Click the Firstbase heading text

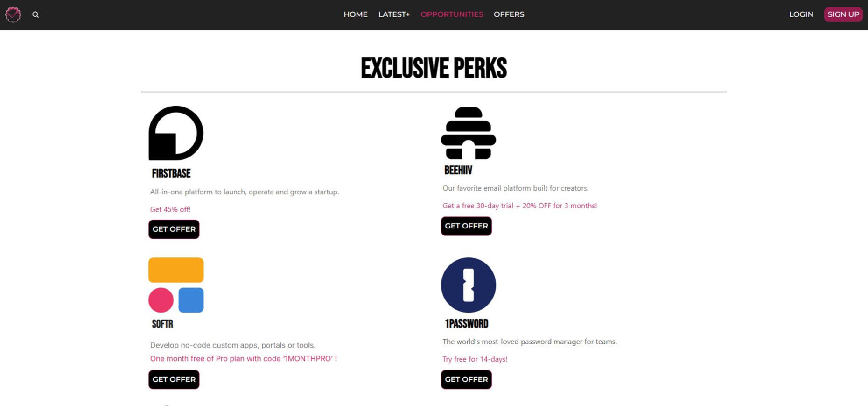click(x=171, y=173)
